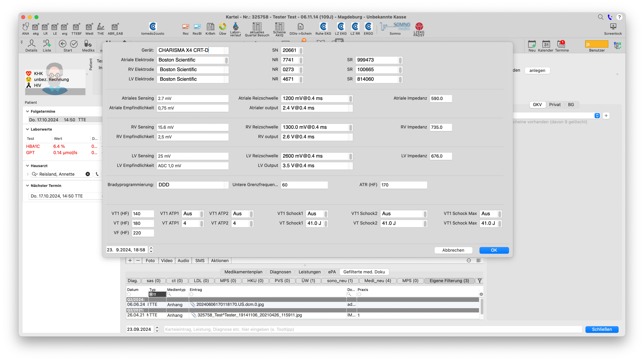The width and height of the screenshot is (644, 361).
Task: Click the LZEKG PADSY icon
Action: tap(419, 26)
